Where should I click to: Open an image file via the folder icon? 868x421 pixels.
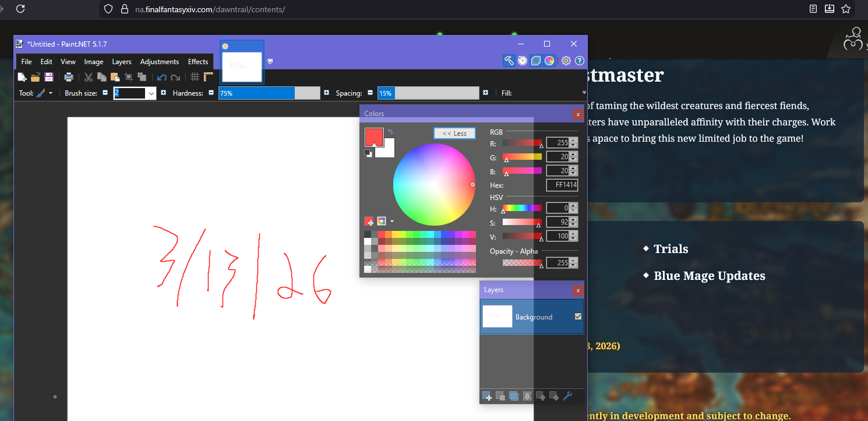point(36,77)
